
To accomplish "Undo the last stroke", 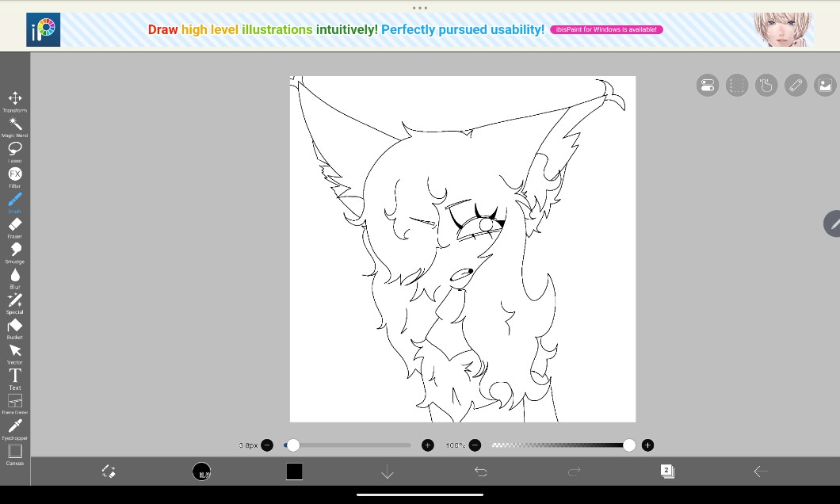I will click(480, 472).
